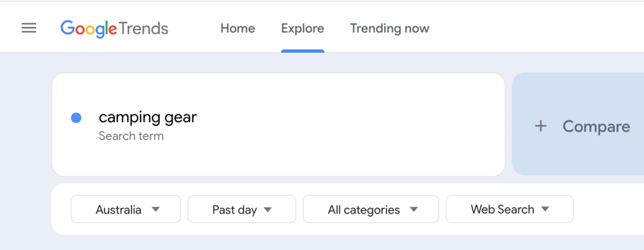The width and height of the screenshot is (644, 250).
Task: Edit the camping gear search term
Action: click(148, 117)
